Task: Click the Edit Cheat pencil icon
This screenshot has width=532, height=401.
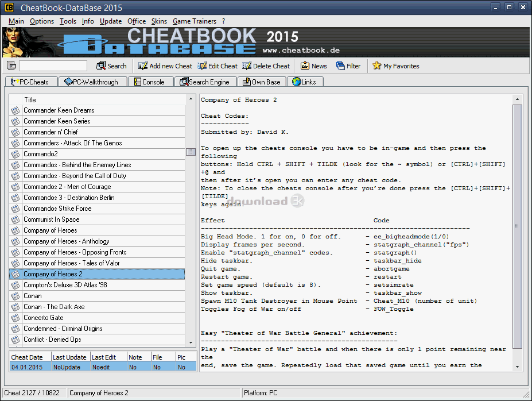Action: [x=202, y=65]
